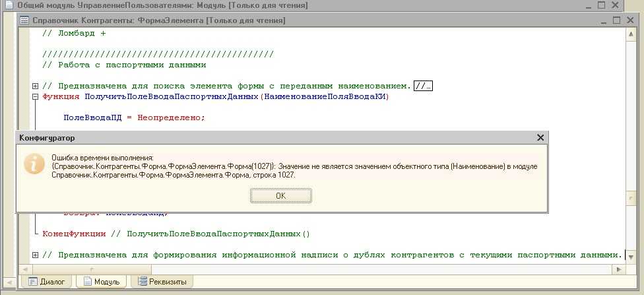Image resolution: width=644 pixels, height=295 pixels.
Task: Click the ПолеВводаПД = Неопределено code line
Action: pos(135,117)
